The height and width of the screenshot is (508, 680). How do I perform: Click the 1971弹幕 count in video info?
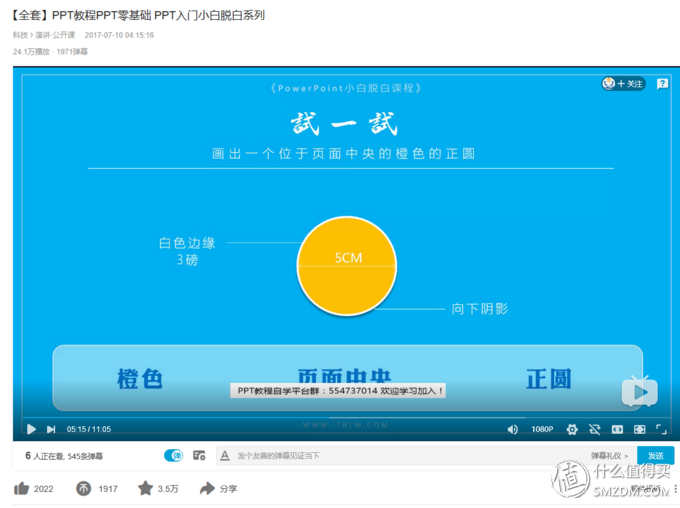point(72,52)
